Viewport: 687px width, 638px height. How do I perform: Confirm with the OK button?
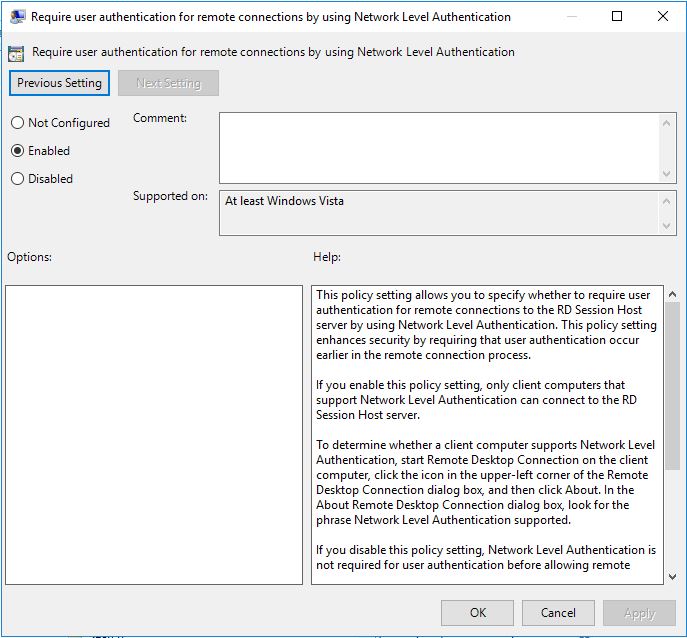coord(477,613)
